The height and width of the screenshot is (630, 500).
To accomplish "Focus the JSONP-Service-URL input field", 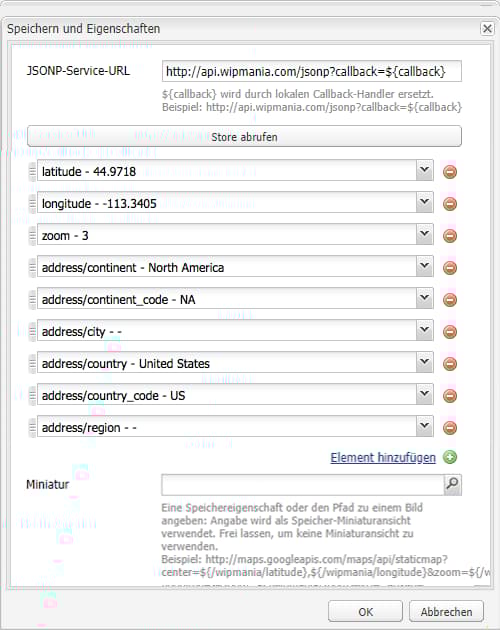I will [x=311, y=72].
